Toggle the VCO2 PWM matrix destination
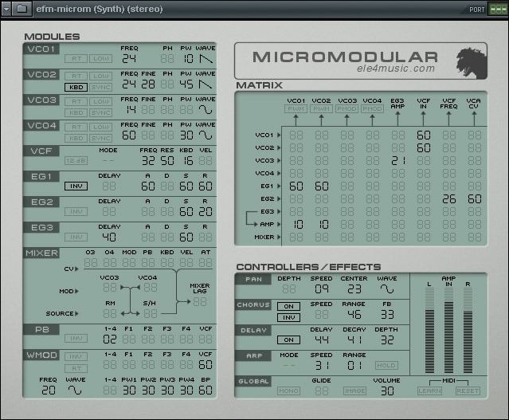 point(321,109)
